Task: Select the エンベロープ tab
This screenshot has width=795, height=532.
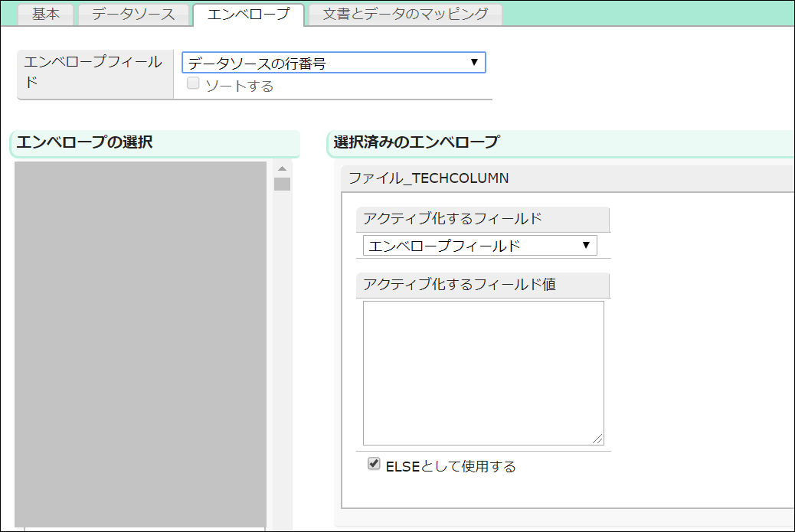Action: coord(248,15)
